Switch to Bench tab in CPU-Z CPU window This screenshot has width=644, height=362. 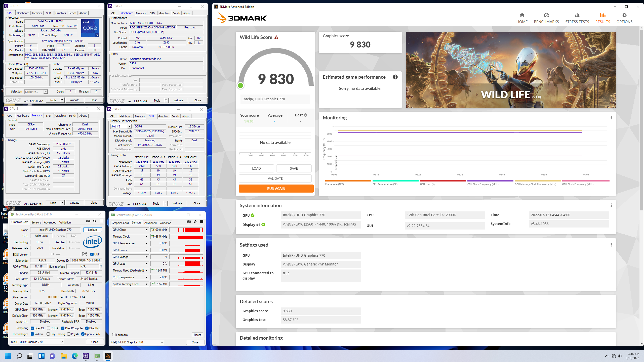click(x=72, y=13)
